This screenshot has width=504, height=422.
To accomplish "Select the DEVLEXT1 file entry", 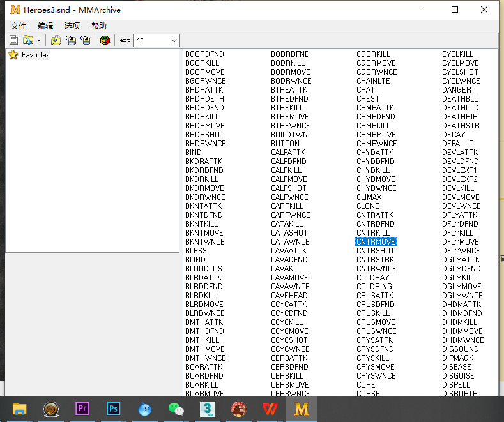I will click(x=459, y=170).
